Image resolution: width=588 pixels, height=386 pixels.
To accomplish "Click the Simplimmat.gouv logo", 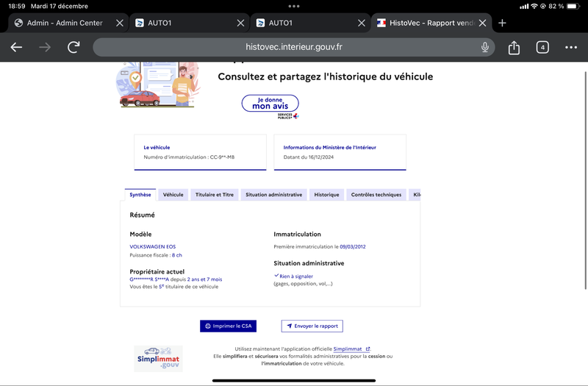I will [158, 359].
